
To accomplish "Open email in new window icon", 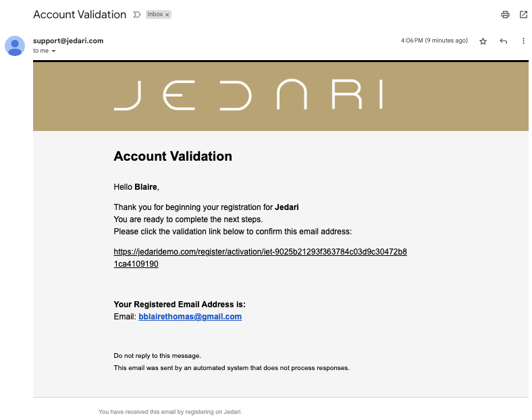I will click(523, 15).
